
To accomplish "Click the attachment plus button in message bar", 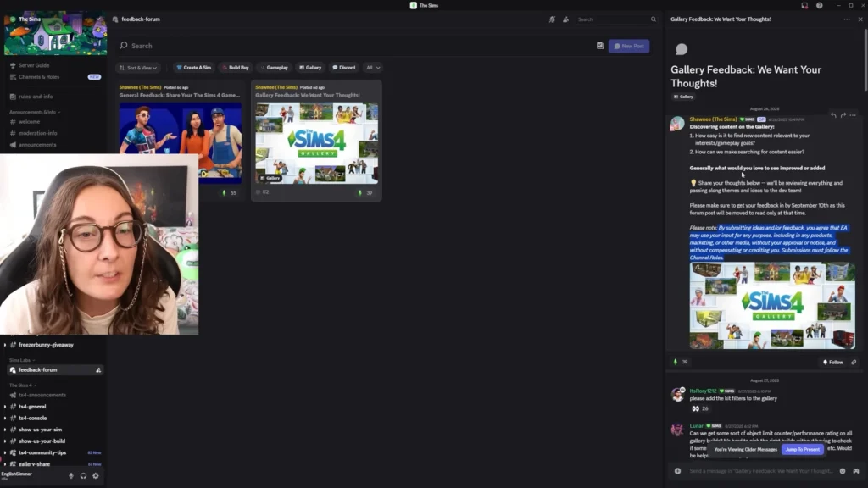I will click(677, 471).
